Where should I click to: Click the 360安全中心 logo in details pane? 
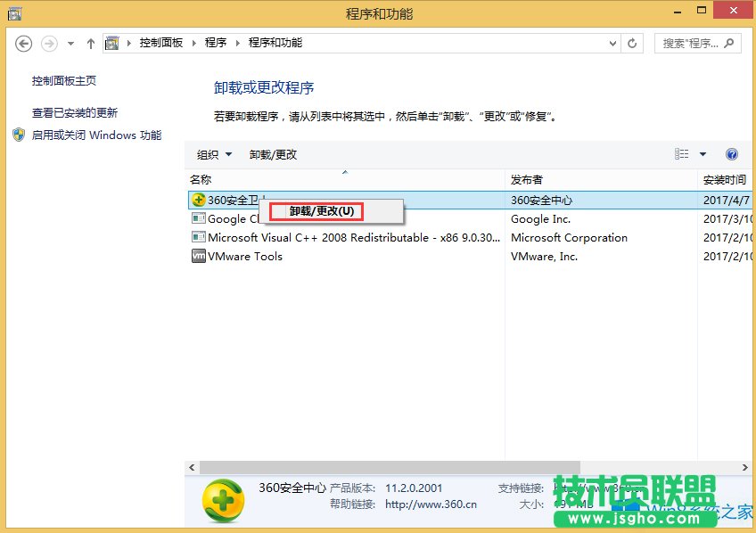[x=221, y=501]
